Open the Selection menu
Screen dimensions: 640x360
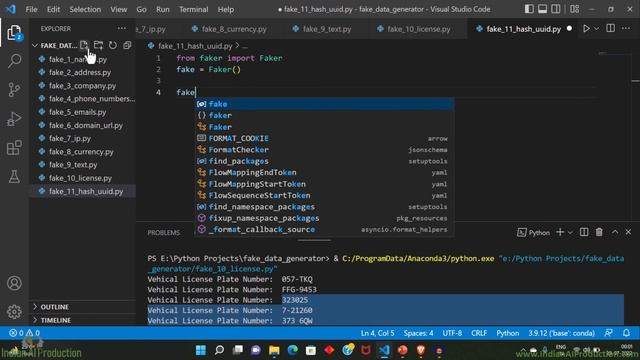pos(85,9)
